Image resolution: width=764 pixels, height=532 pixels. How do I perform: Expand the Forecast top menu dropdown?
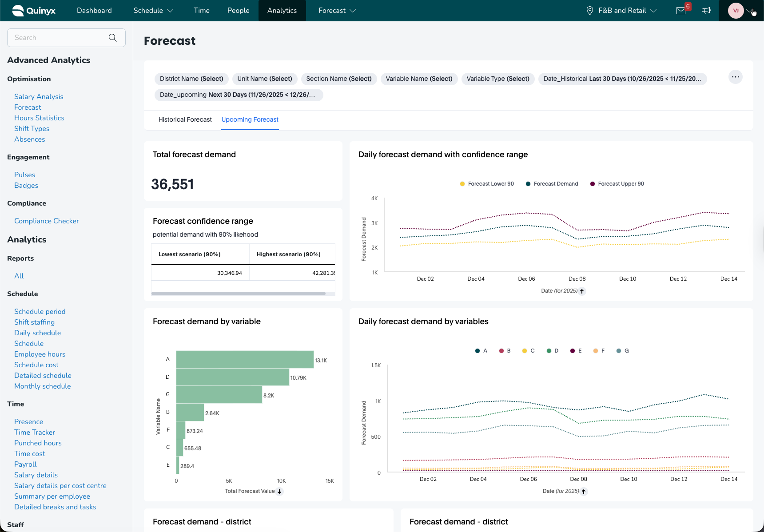337,11
